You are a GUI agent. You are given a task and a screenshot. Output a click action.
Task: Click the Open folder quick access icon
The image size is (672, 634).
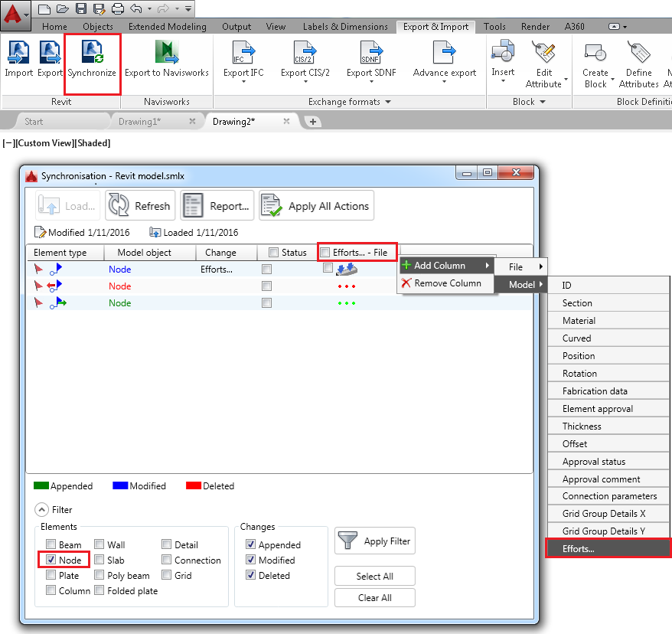click(63, 8)
